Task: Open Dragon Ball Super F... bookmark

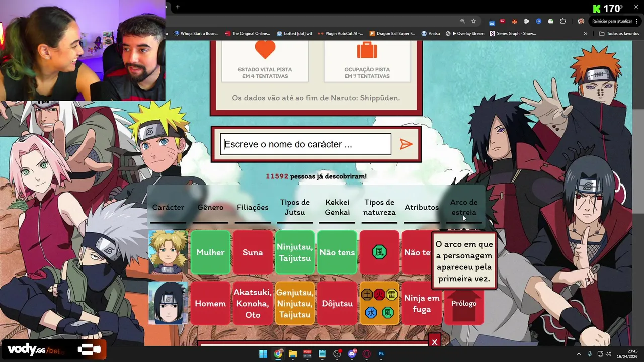Action: [x=392, y=34]
